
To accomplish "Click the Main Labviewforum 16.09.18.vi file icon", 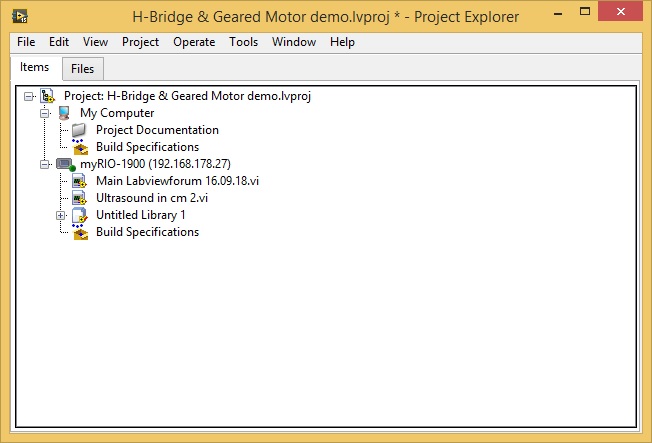I will [79, 181].
